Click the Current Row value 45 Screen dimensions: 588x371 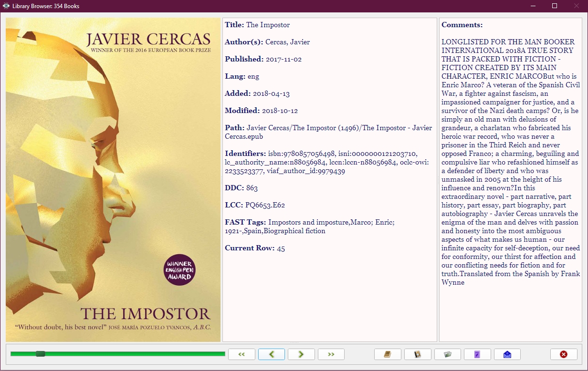281,248
